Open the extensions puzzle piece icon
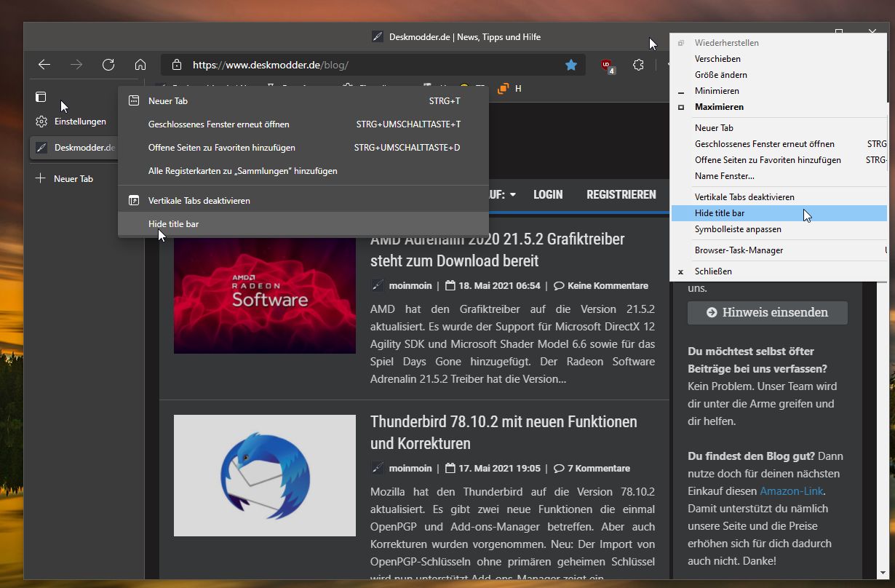 (638, 65)
